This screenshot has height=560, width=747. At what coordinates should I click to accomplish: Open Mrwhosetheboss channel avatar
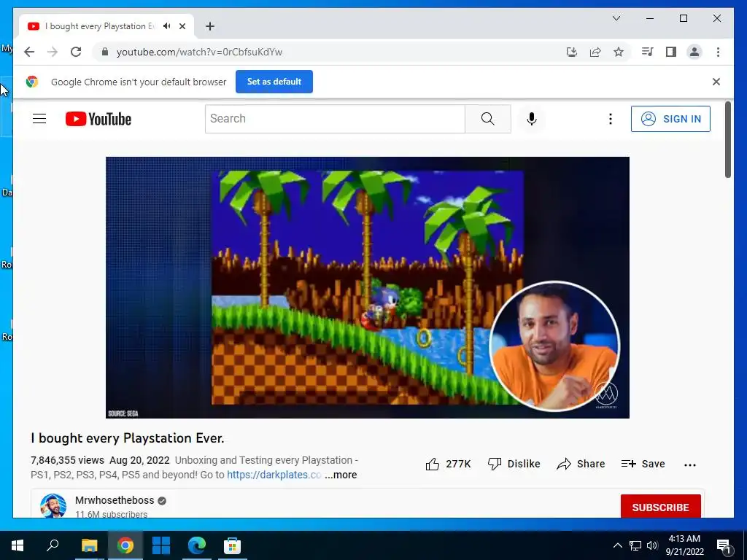(x=53, y=505)
